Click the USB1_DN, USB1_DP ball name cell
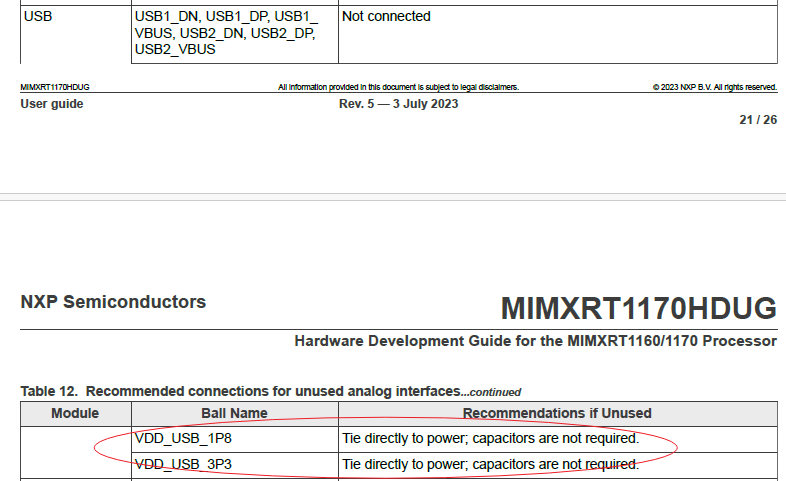This screenshot has height=481, width=786. click(235, 34)
